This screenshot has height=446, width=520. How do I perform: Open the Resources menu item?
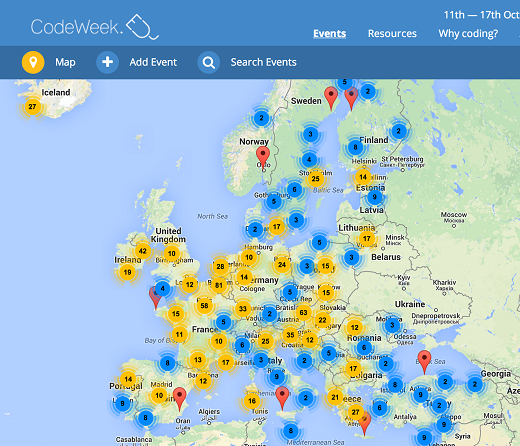[392, 33]
